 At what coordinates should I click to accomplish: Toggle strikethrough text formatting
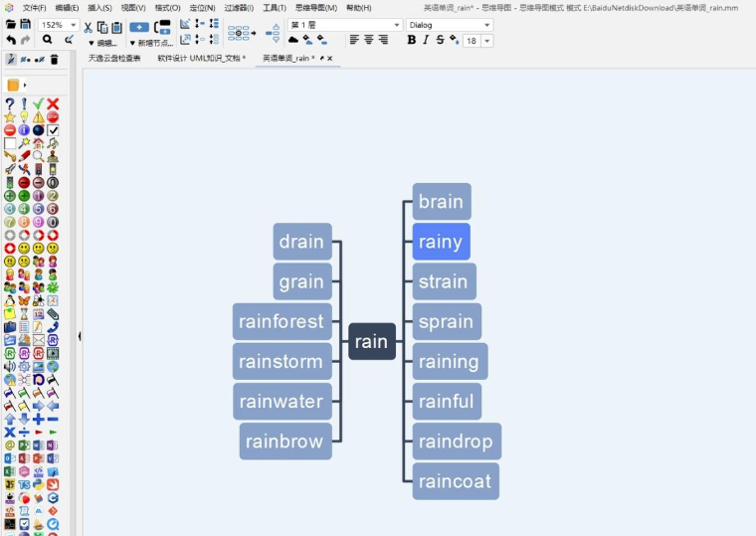pyautogui.click(x=440, y=41)
